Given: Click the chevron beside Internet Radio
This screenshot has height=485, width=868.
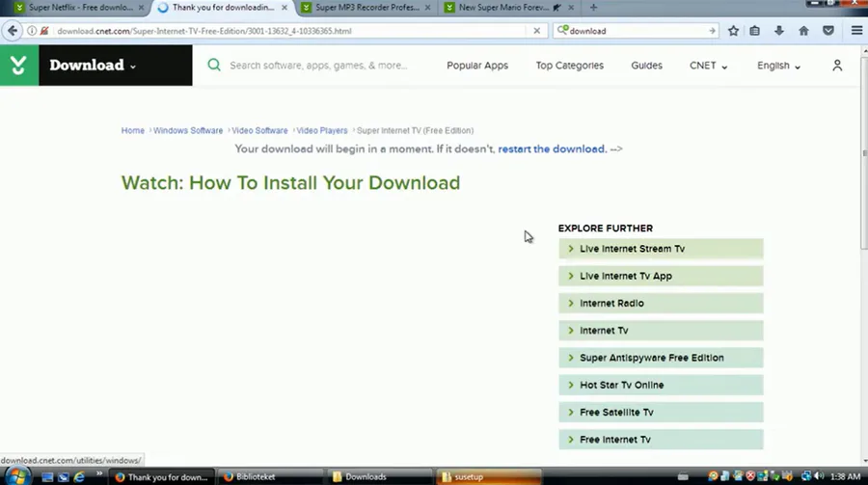Looking at the screenshot, I should 571,303.
